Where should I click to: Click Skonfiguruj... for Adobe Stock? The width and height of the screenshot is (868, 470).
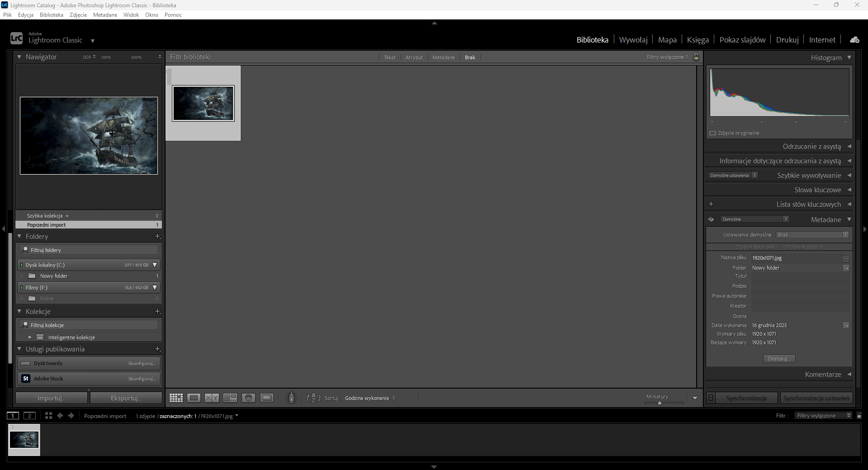[142, 379]
